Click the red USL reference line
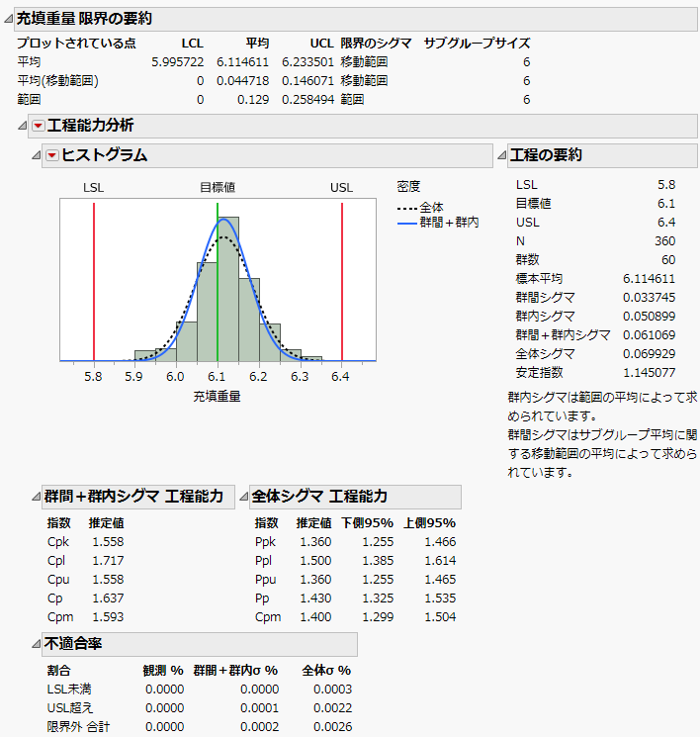 [x=342, y=282]
